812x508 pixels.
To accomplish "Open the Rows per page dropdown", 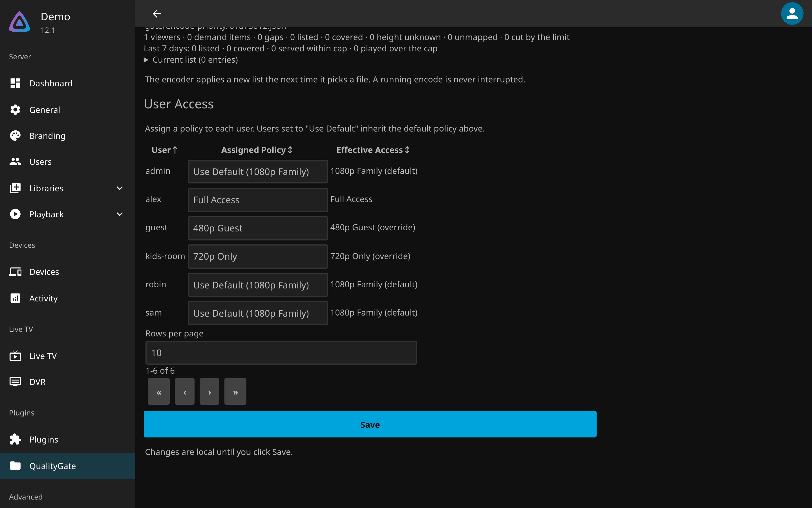I will click(x=281, y=353).
